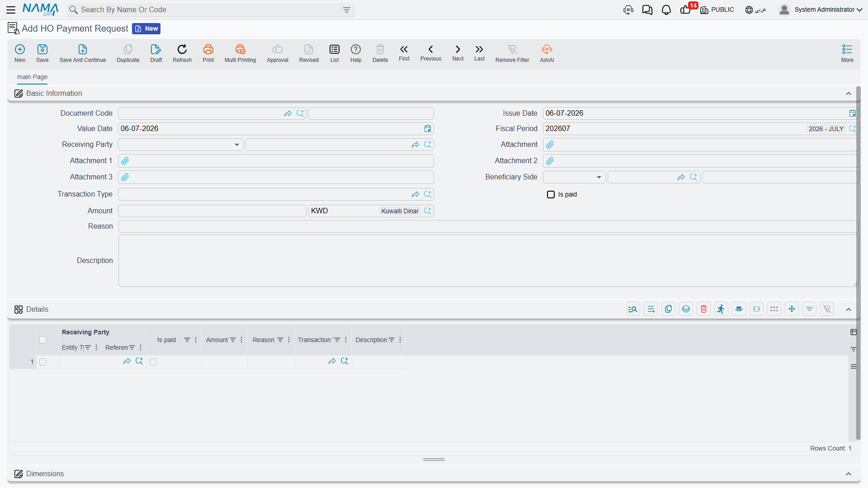Go to the Next record
This screenshot has height=488, width=868.
458,52
